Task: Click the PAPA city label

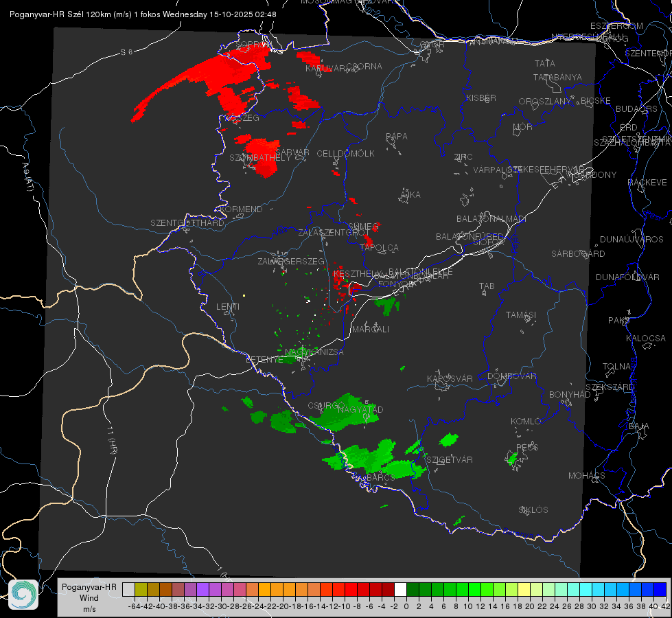Action: (397, 137)
